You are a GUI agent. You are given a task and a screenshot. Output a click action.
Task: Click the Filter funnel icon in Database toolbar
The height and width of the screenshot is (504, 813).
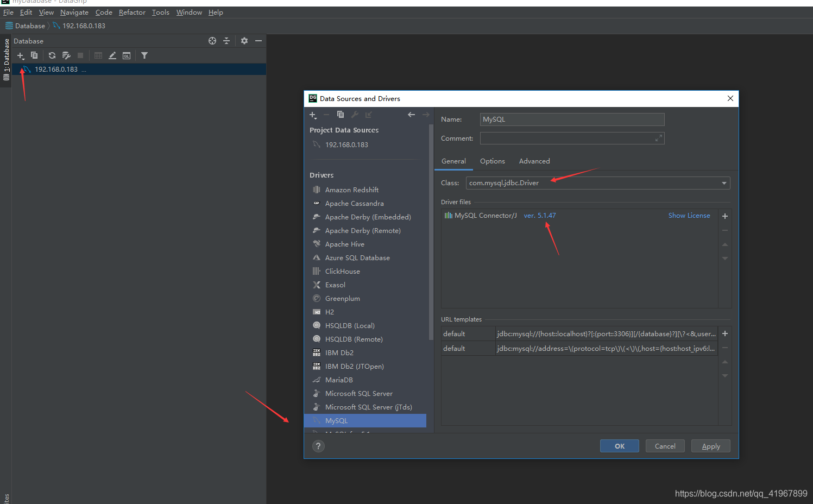tap(144, 55)
